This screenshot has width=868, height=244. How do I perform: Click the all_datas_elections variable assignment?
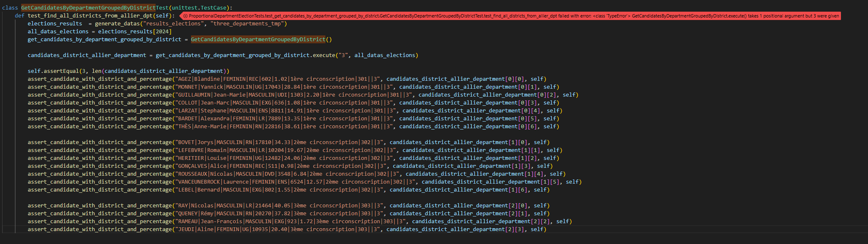58,32
